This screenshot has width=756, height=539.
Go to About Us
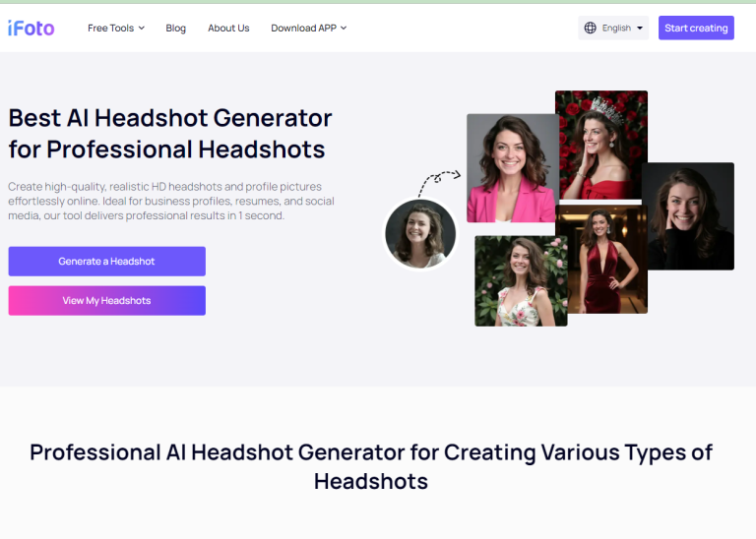coord(228,29)
